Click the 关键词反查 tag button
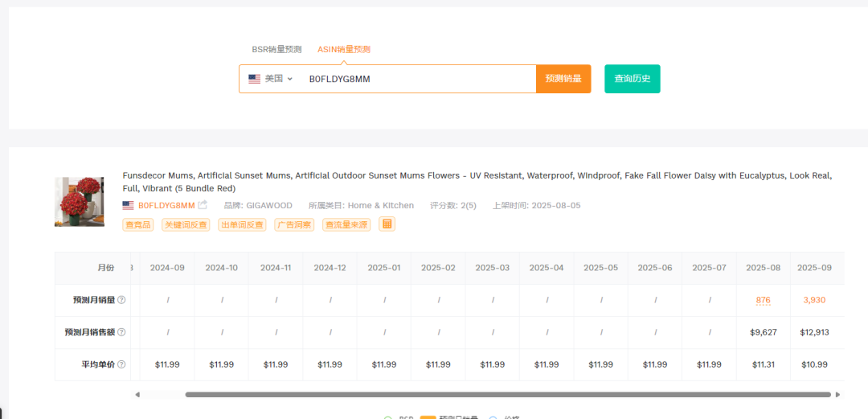This screenshot has height=419, width=868. [x=186, y=225]
